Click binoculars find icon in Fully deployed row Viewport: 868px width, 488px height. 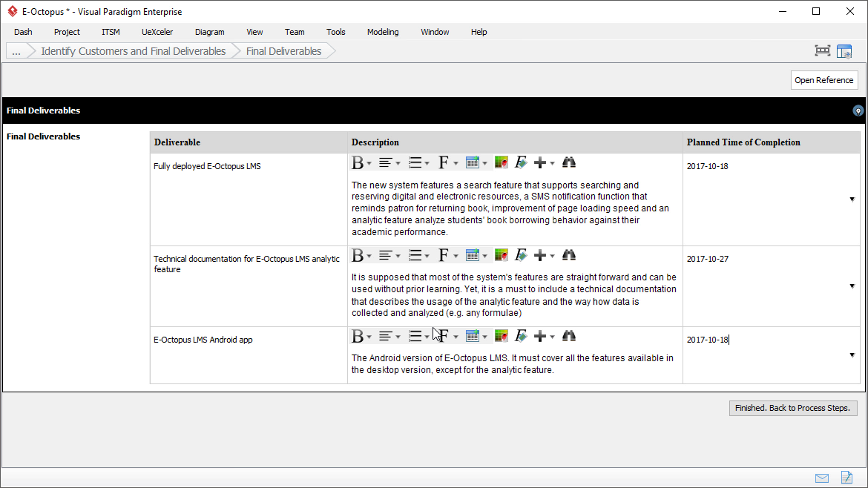(569, 162)
